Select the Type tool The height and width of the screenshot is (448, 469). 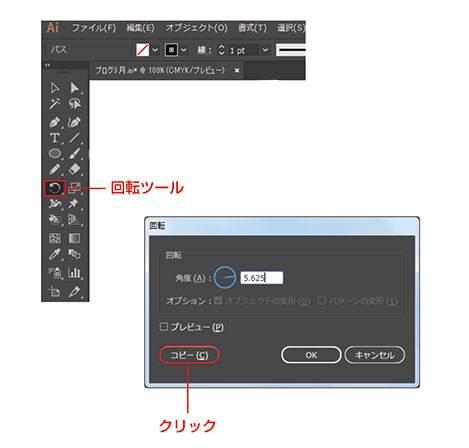tap(55, 138)
